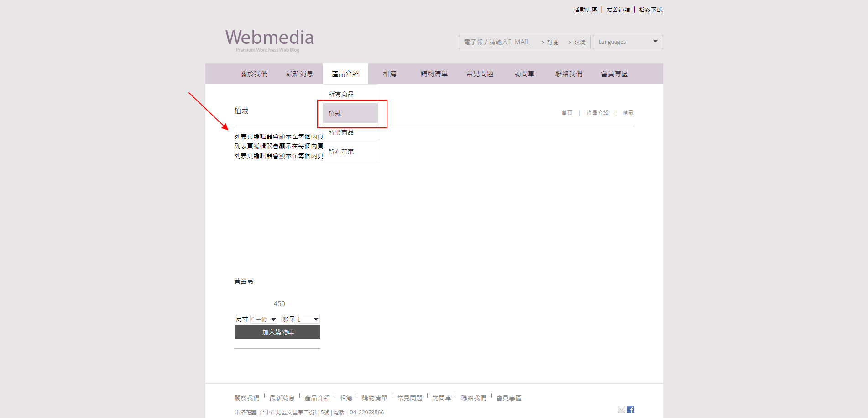Open 會員專區 in the main navigation
The image size is (868, 418).
coord(614,74)
